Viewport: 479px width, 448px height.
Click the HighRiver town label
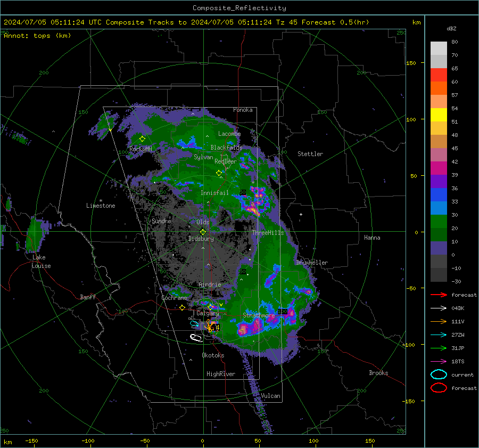[x=221, y=374]
